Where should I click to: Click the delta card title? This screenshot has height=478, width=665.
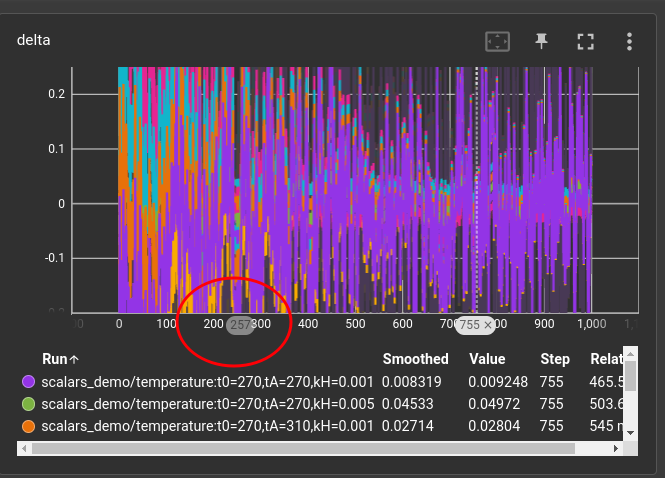(x=34, y=40)
